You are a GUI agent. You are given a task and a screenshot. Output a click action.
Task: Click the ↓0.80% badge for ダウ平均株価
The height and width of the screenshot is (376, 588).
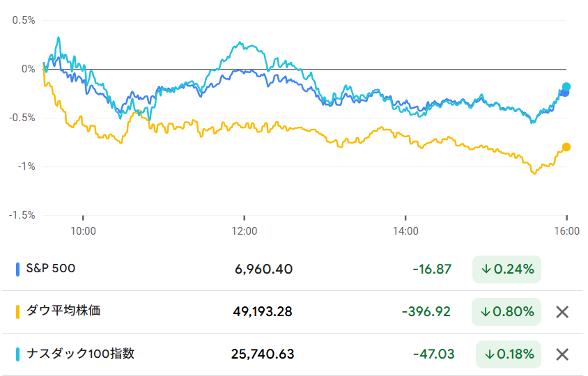point(506,312)
